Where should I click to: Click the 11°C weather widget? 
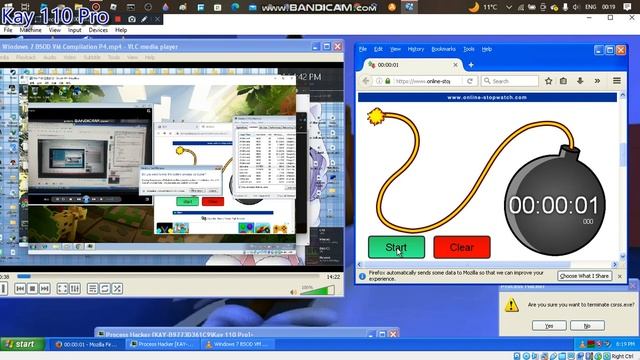pos(483,7)
